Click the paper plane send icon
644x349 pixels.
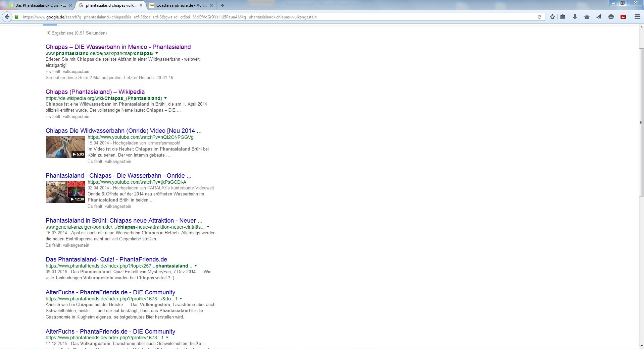click(x=598, y=17)
